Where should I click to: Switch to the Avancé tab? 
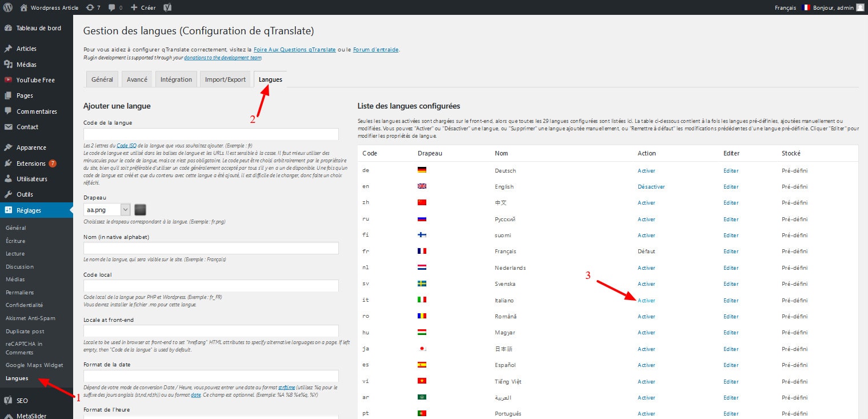pos(137,79)
